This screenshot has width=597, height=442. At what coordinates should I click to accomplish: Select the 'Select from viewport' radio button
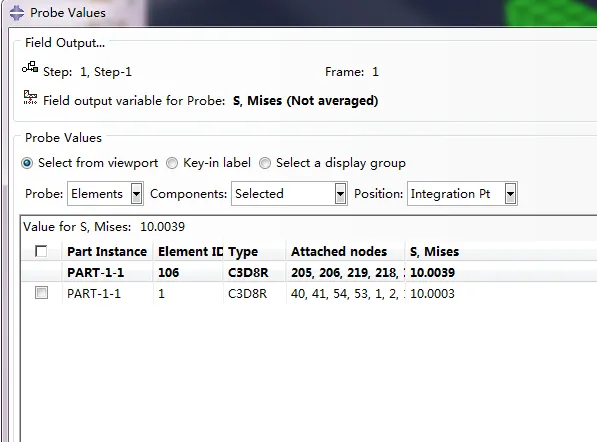(27, 163)
